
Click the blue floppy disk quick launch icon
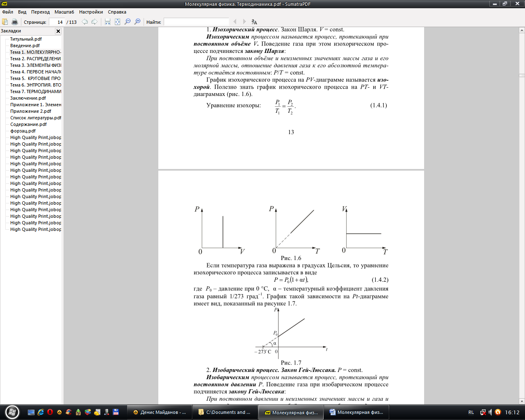[x=116, y=412]
